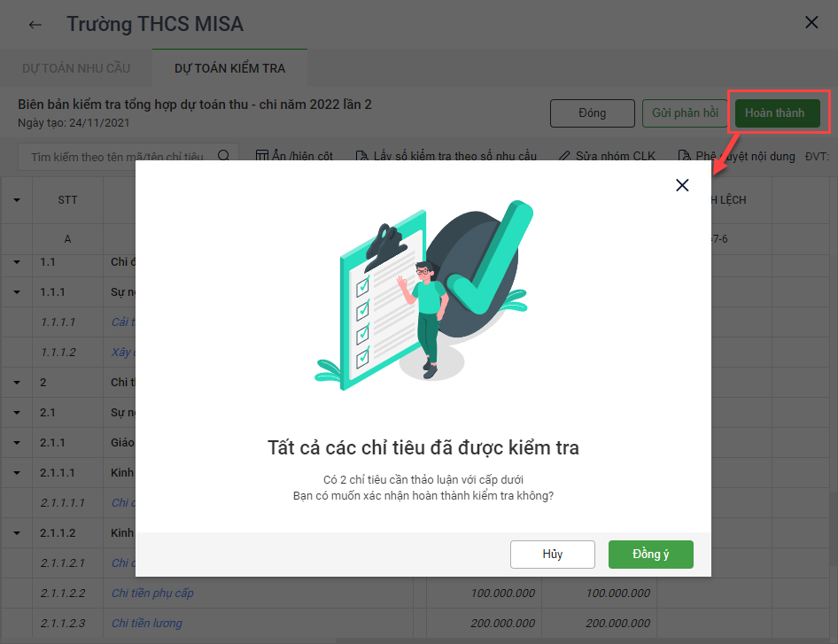The height and width of the screenshot is (644, 838).
Task: Collapse row 1.1.1 tree arrow
Action: click(x=17, y=291)
